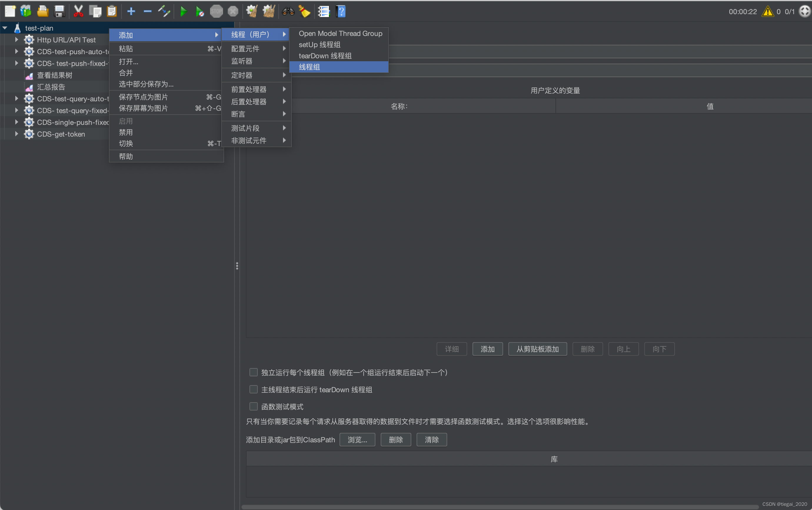Expand the Http URL/API Test node
This screenshot has width=812, height=510.
(16, 40)
